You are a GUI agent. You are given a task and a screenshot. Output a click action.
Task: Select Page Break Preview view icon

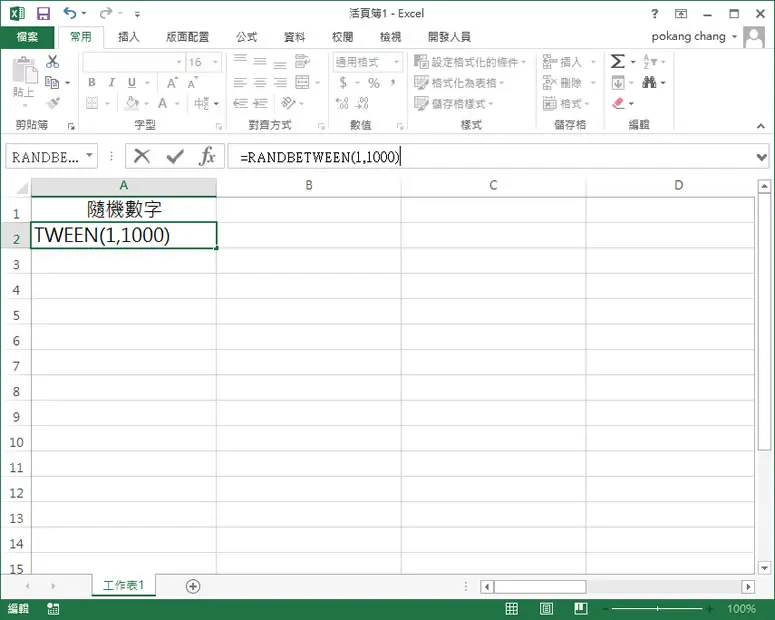click(581, 609)
